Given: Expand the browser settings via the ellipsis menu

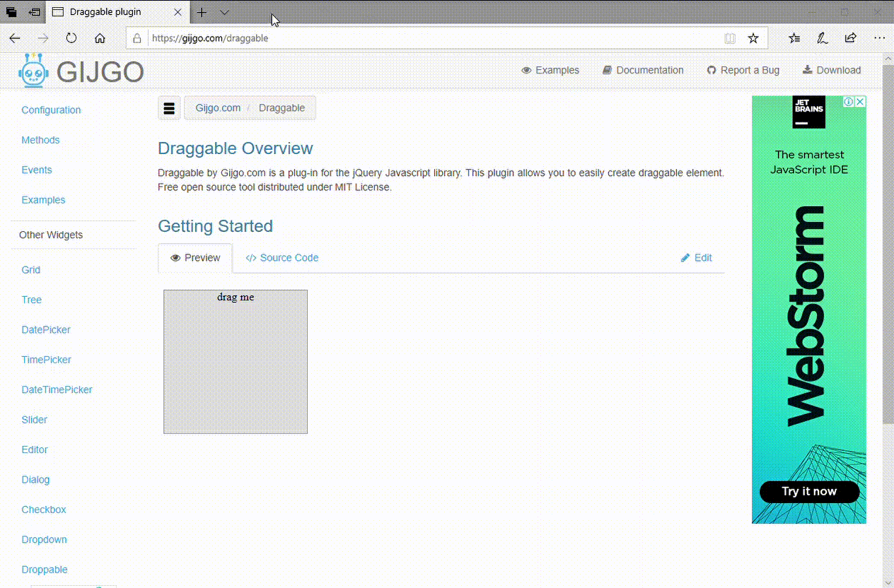Looking at the screenshot, I should pos(879,37).
